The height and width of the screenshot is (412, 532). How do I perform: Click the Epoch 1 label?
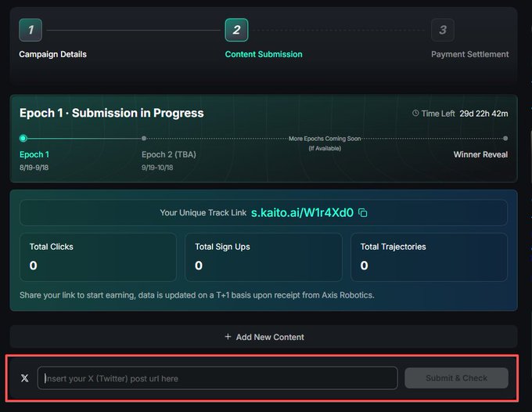pos(34,154)
